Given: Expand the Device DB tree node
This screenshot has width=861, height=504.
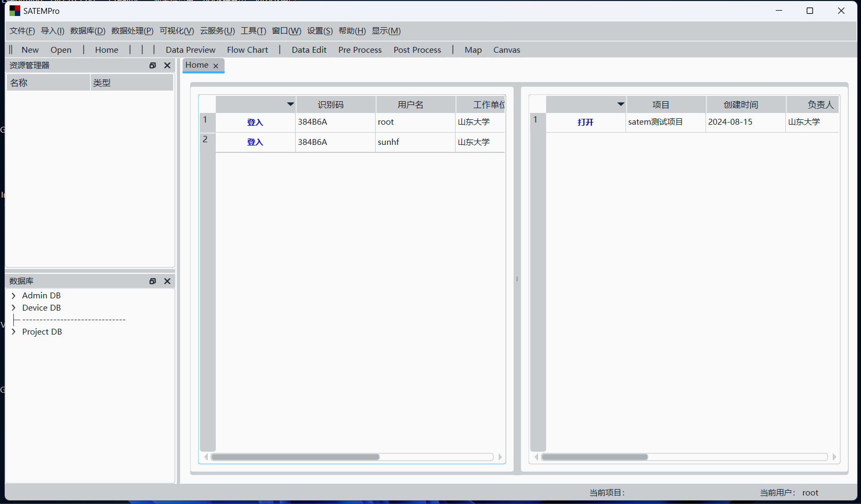Looking at the screenshot, I should [14, 308].
